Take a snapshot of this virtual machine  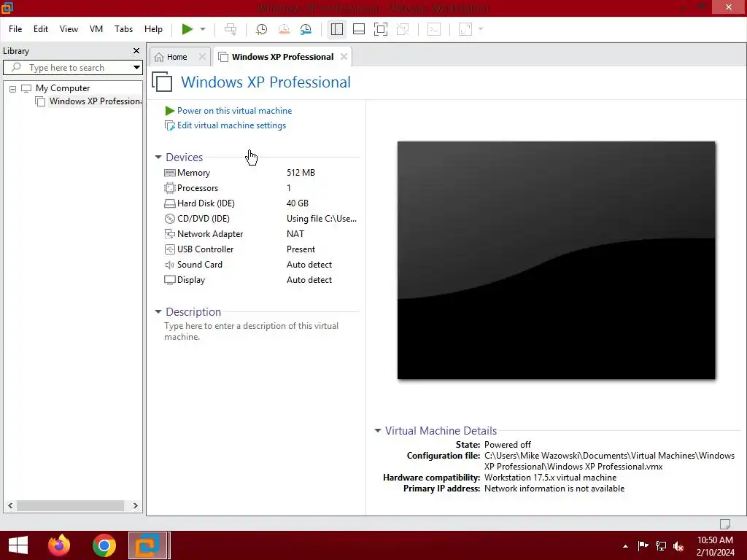coord(262,29)
